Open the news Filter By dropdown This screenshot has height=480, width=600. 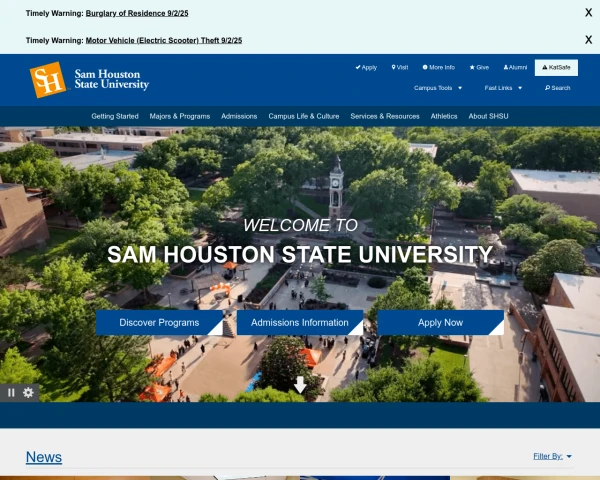point(553,456)
